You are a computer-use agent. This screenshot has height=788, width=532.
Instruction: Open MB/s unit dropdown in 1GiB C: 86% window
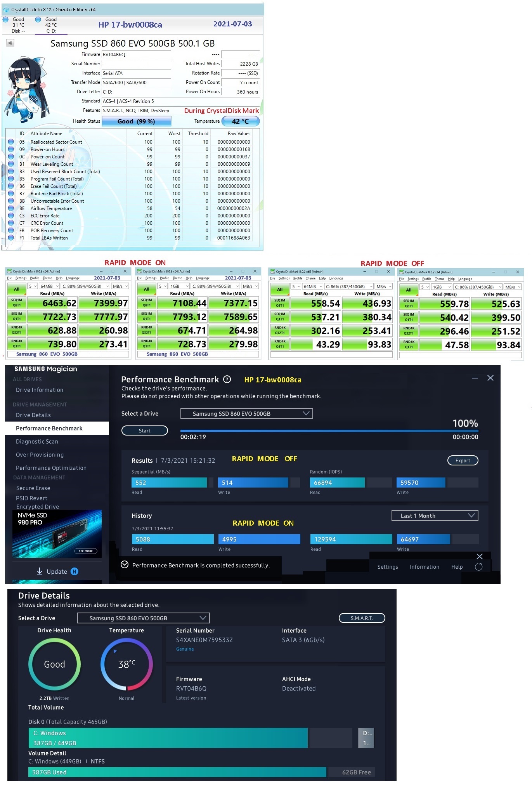(513, 287)
